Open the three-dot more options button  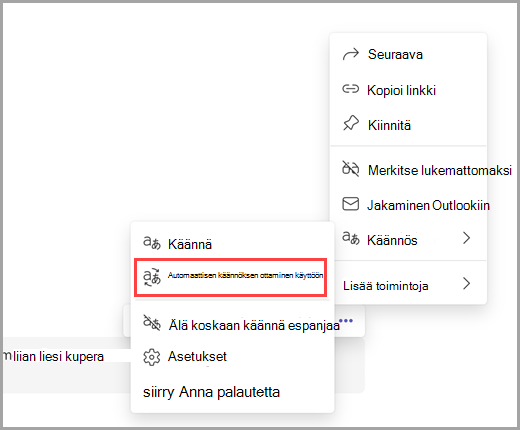[346, 321]
